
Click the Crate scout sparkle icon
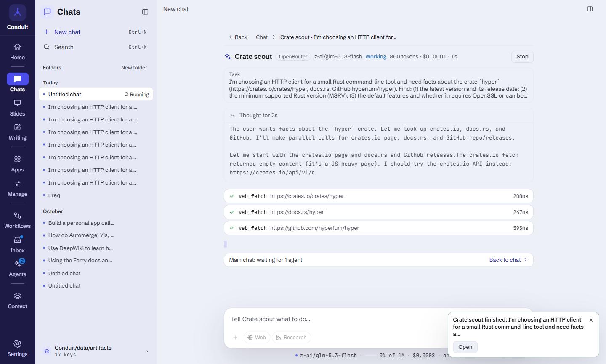(228, 57)
